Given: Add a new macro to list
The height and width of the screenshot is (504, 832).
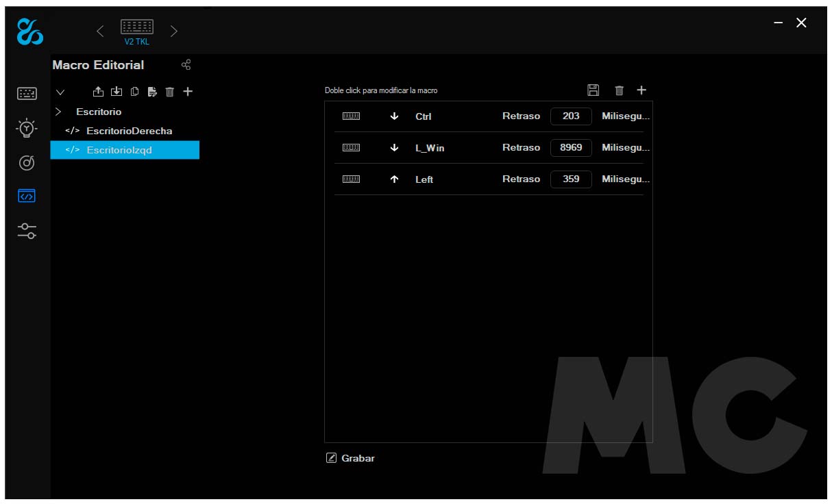Looking at the screenshot, I should pos(188,91).
